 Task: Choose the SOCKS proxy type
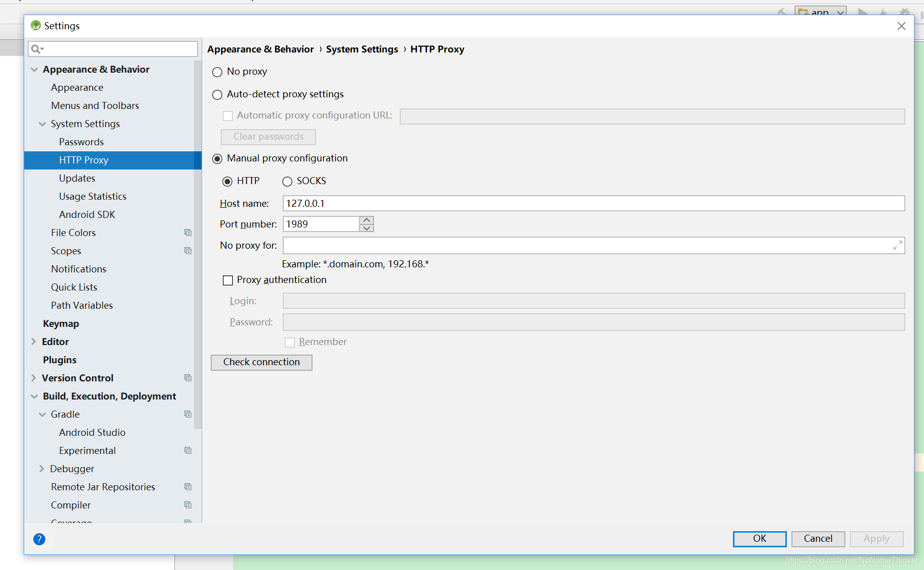click(x=287, y=182)
